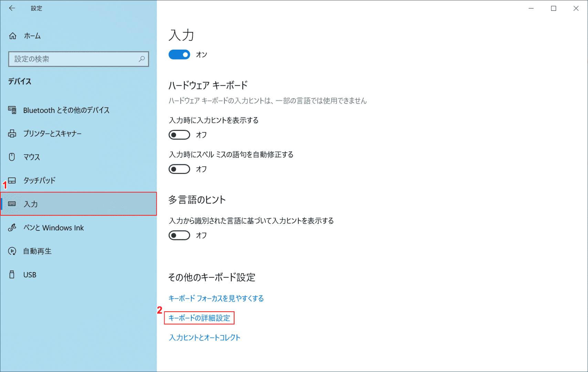Viewport: 588px width, 372px height.
Task: Click the その他のキーボード設定 heading
Action: pyautogui.click(x=212, y=277)
